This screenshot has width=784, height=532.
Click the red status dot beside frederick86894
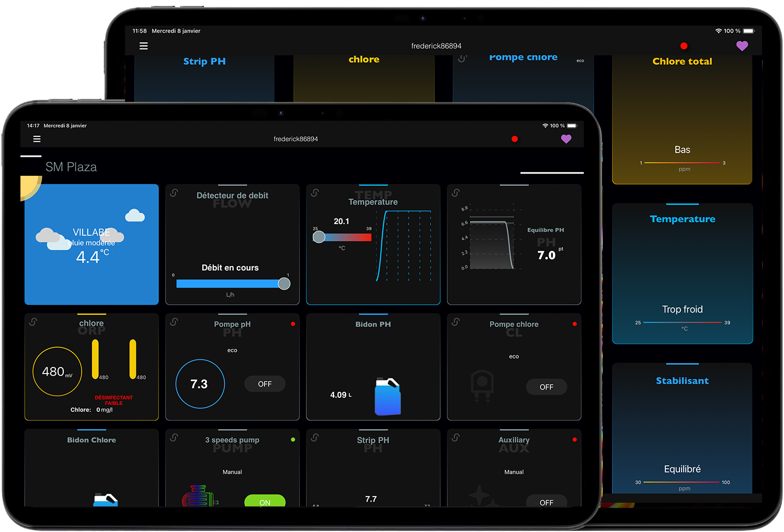click(x=514, y=139)
